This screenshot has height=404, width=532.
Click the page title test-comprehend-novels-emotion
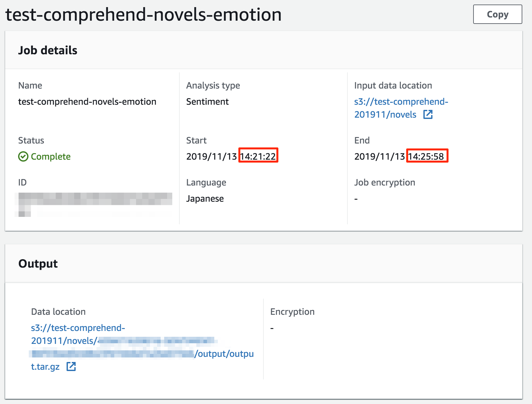pos(144,15)
